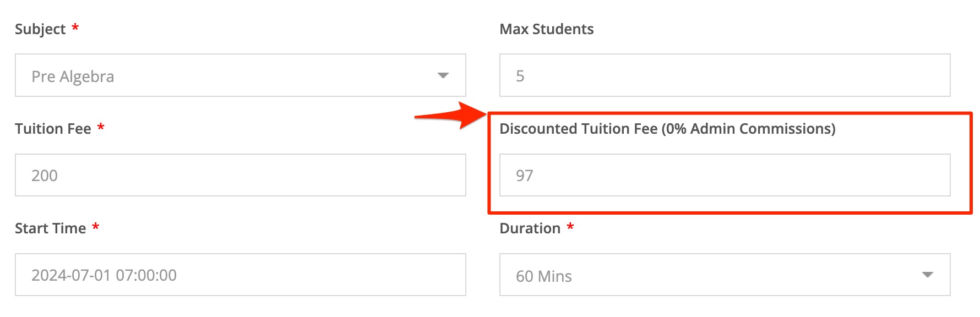Click the Max Students label text

click(546, 29)
